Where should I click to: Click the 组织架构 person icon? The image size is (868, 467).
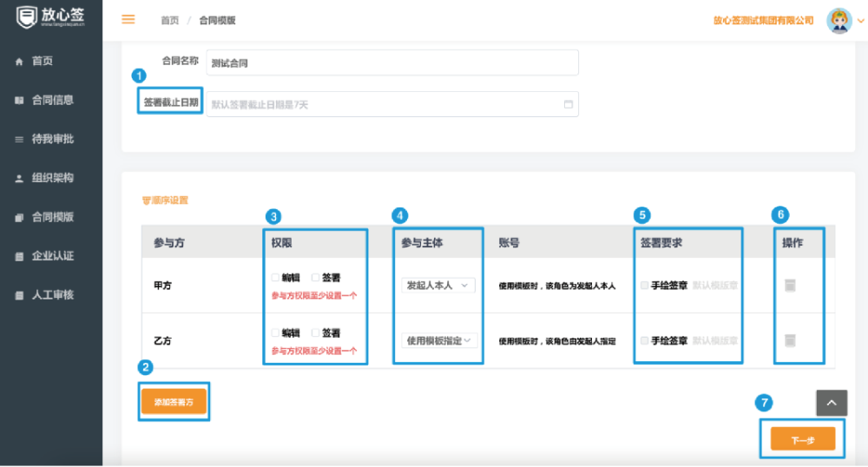point(19,178)
